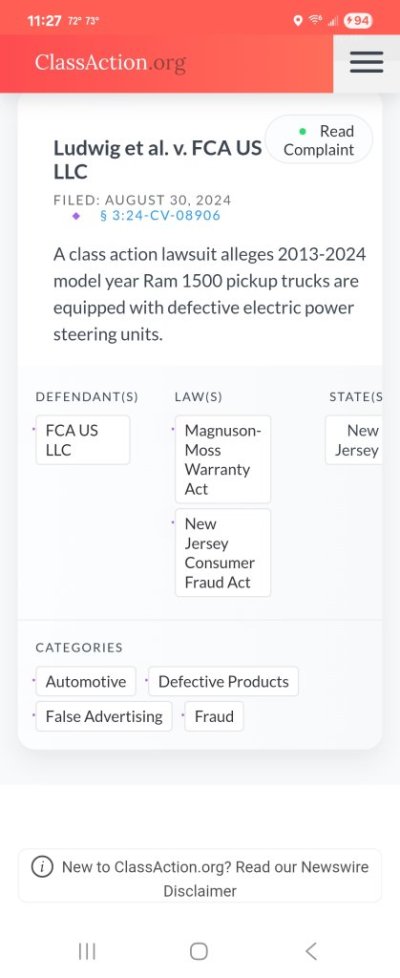Viewport: 400px width, 978px height.
Task: Tap the location icon in status bar
Action: tap(298, 21)
